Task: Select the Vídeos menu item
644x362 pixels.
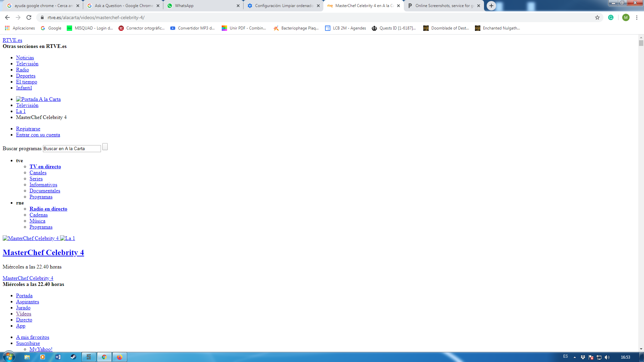Action: tap(23, 314)
